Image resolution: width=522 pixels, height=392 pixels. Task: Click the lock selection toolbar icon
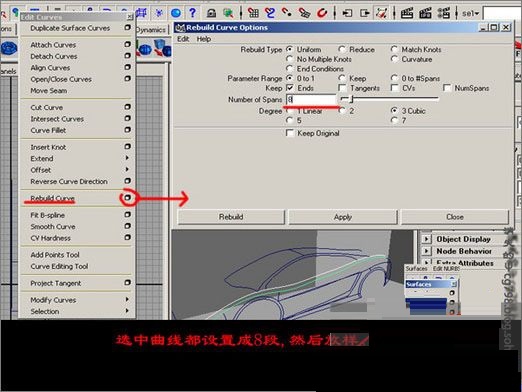tap(211, 13)
